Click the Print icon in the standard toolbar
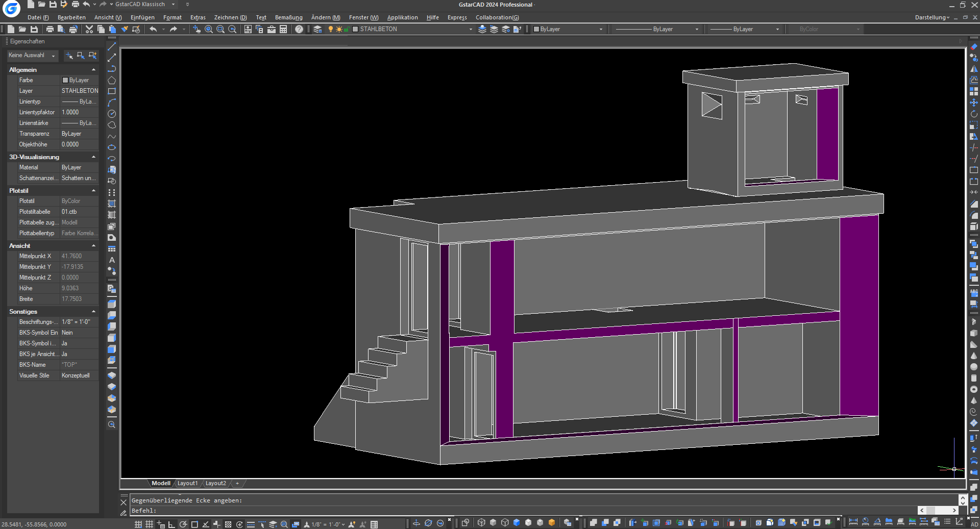 pos(50,29)
